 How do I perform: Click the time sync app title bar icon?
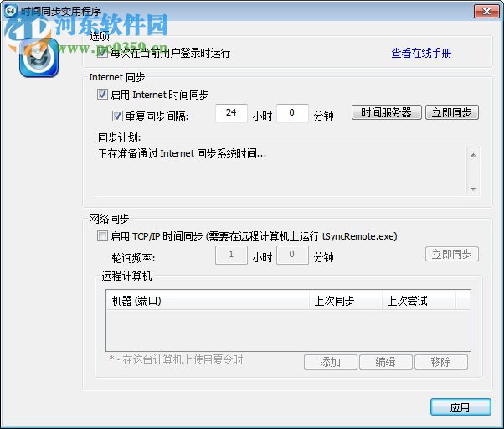pos(11,11)
